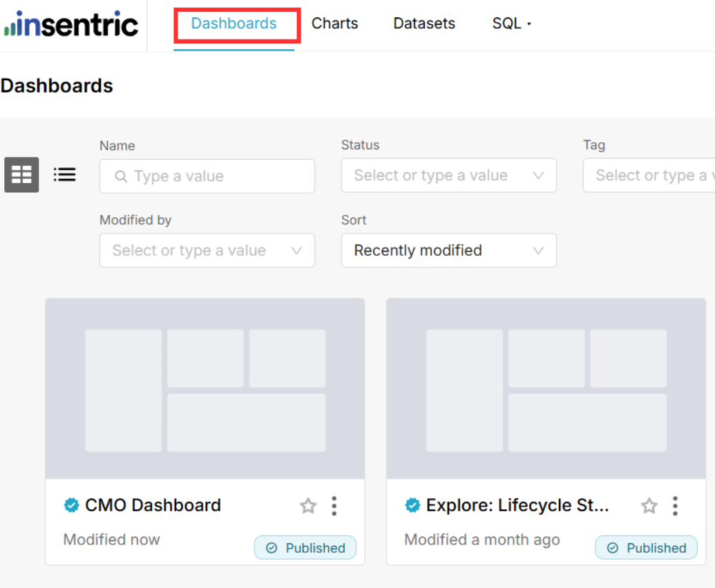Switch to card grid view
715x588 pixels.
click(x=21, y=175)
